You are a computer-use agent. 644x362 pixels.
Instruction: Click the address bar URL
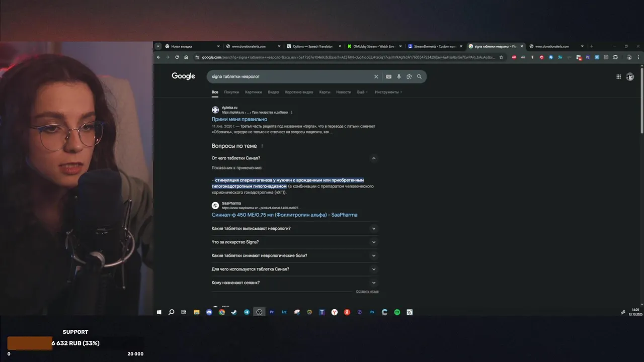point(348,57)
